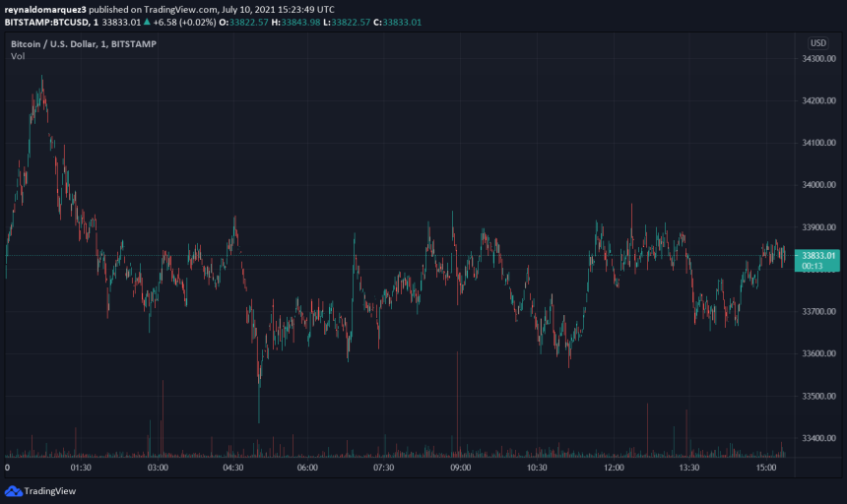Open reynaldomarquez3 publisher profile link
Image resolution: width=847 pixels, height=504 pixels.
pos(45,8)
